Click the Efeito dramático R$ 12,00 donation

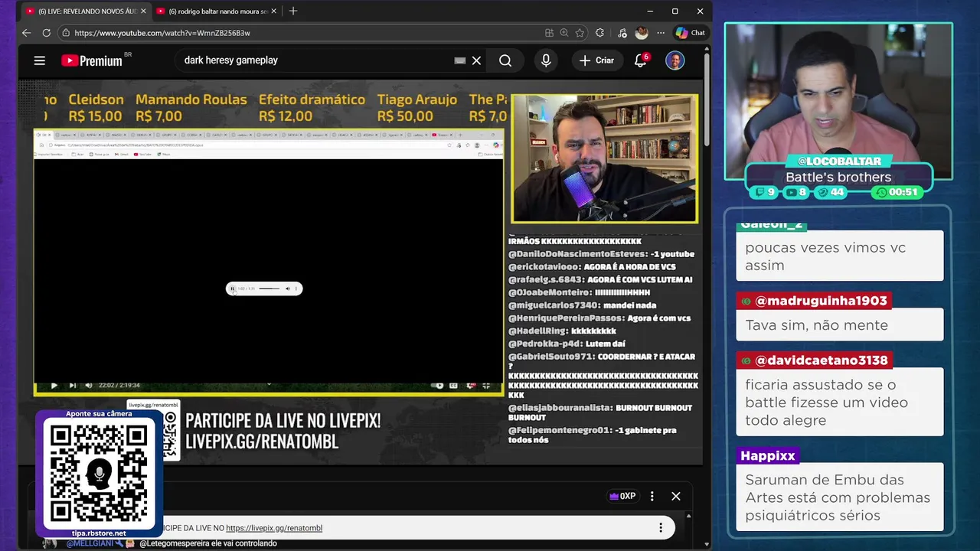tap(312, 108)
